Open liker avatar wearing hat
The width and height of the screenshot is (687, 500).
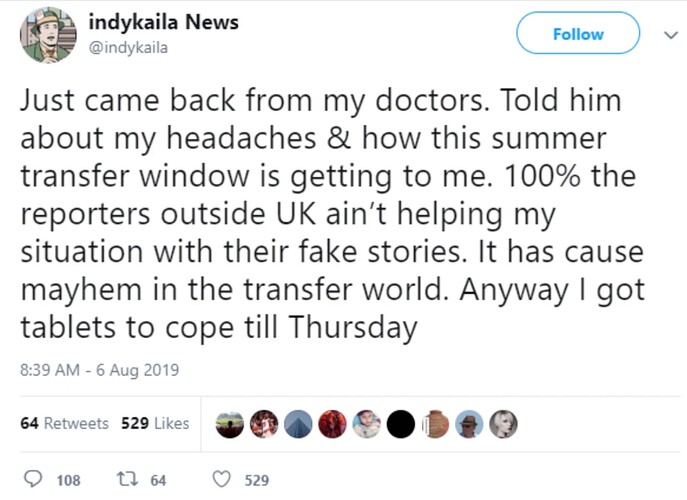click(x=469, y=424)
